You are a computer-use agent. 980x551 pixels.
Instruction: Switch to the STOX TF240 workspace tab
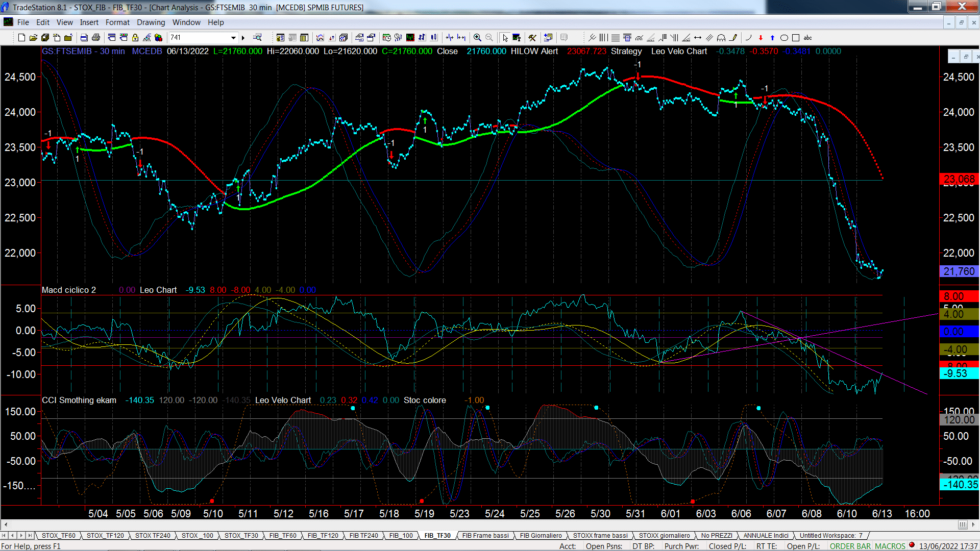[x=153, y=535]
